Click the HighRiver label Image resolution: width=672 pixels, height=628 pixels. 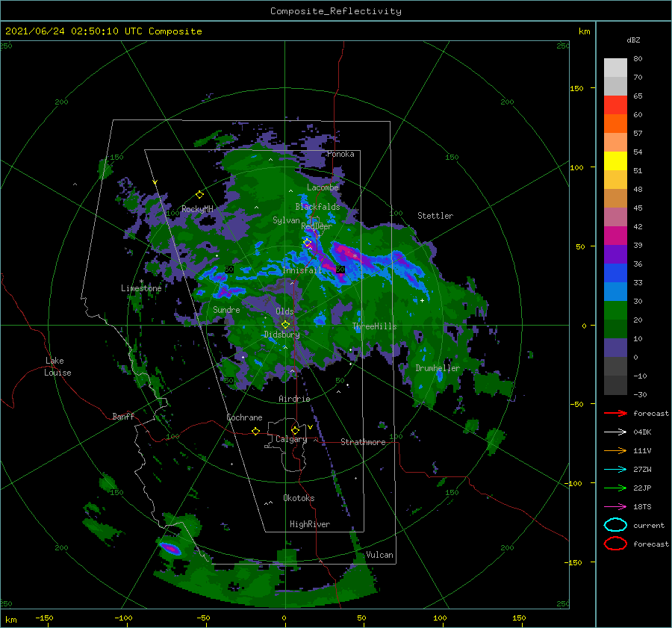tap(310, 524)
